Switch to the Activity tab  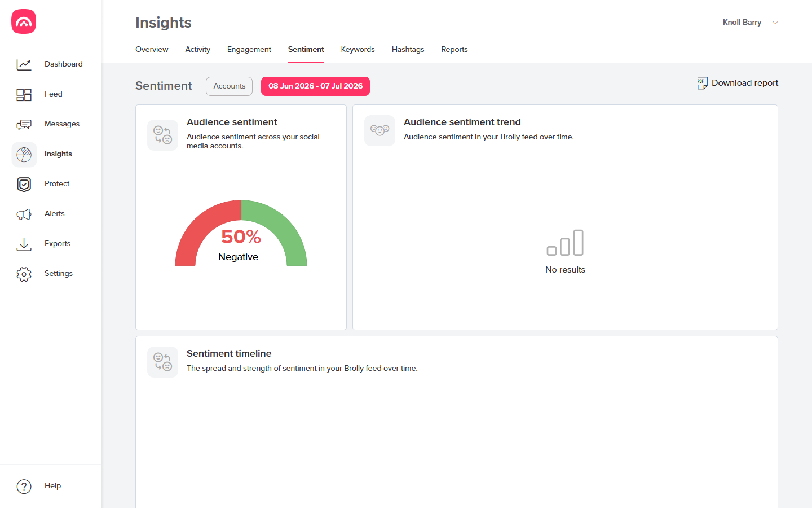click(197, 50)
